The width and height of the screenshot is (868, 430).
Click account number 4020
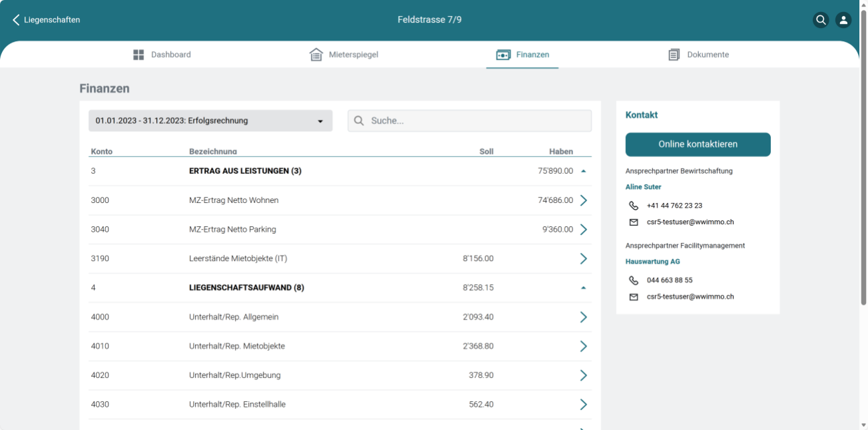(x=100, y=376)
